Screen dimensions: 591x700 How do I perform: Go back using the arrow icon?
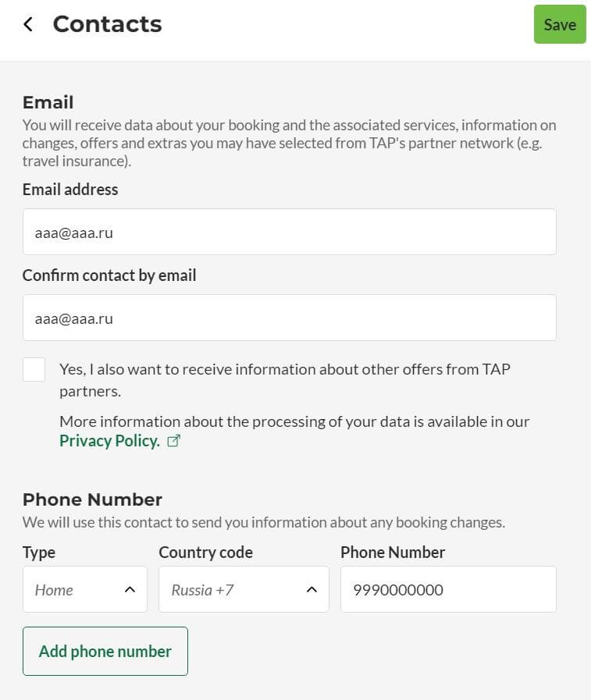(28, 24)
